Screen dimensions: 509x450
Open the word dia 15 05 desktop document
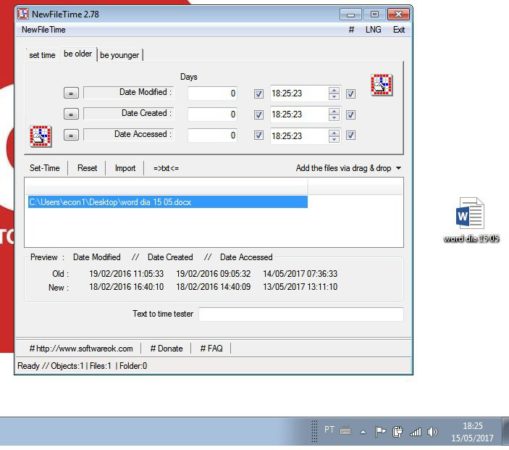pos(471,220)
